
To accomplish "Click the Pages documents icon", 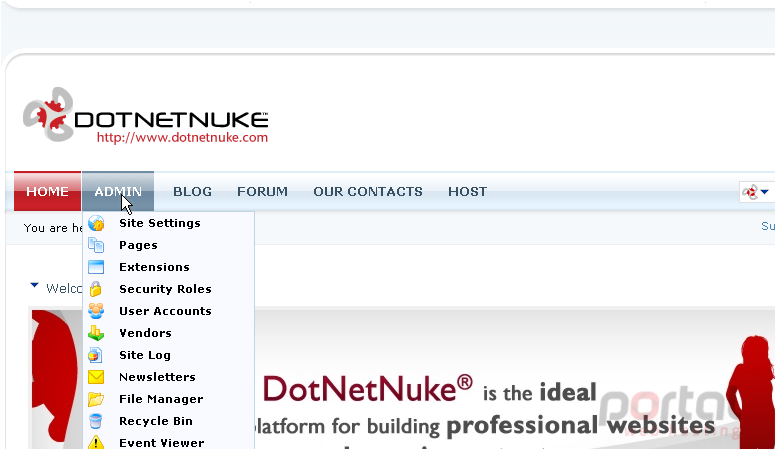I will (x=96, y=245).
